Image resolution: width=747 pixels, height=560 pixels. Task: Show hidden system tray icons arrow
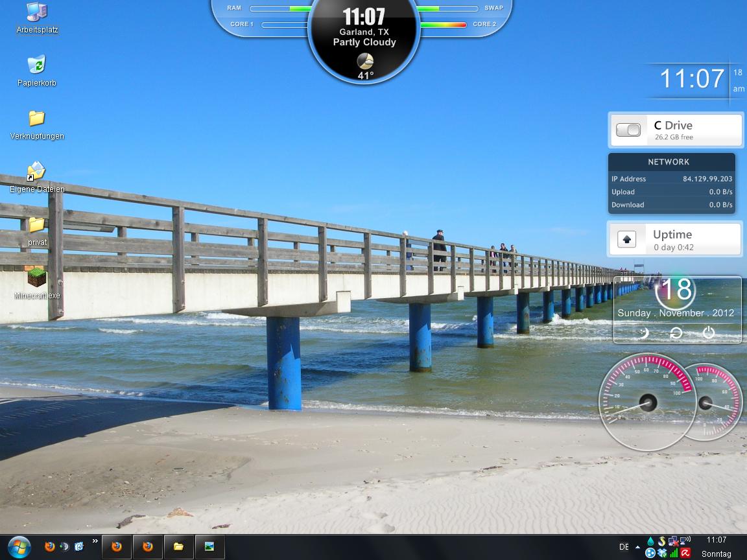[x=639, y=547]
